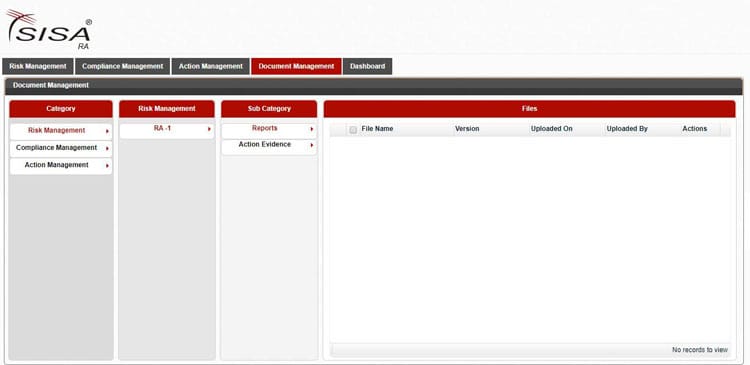Click the SISA RA logo

click(48, 30)
